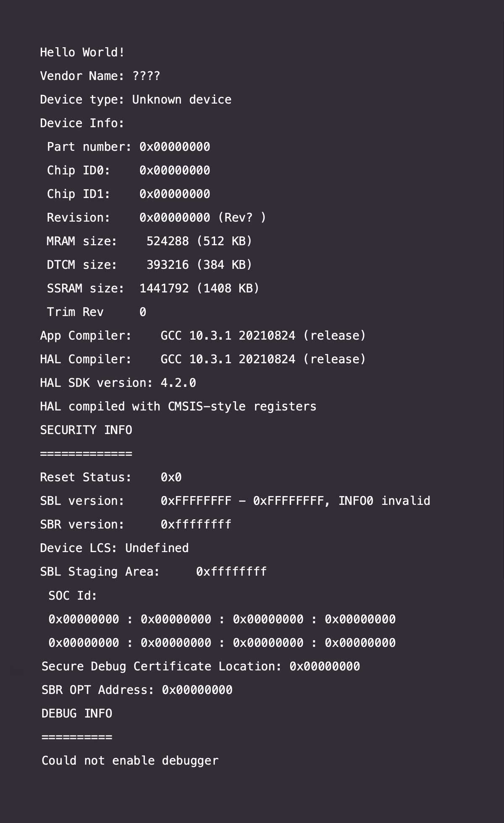Click the Chip ID1 value
504x823 pixels.
click(175, 194)
